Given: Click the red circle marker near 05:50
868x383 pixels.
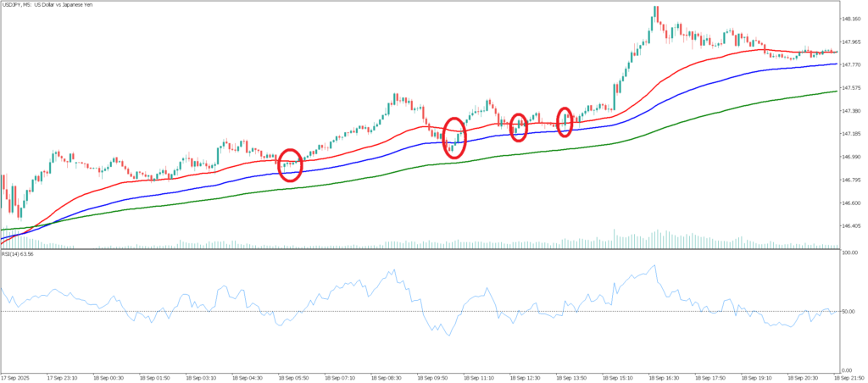Looking at the screenshot, I should [x=290, y=164].
